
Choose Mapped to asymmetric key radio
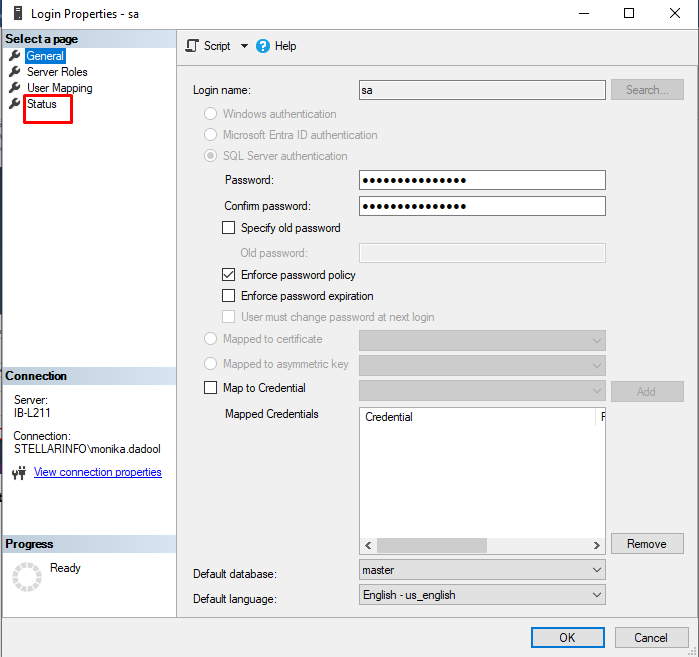(x=210, y=364)
